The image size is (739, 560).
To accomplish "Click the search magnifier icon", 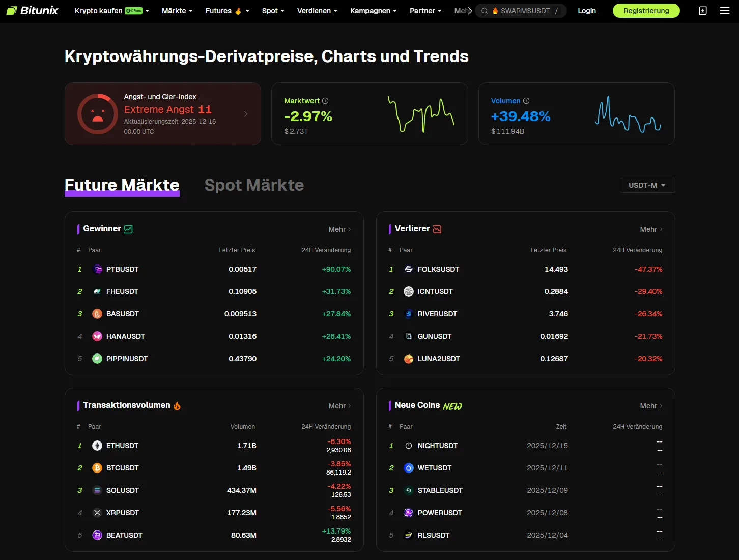I will (x=485, y=11).
